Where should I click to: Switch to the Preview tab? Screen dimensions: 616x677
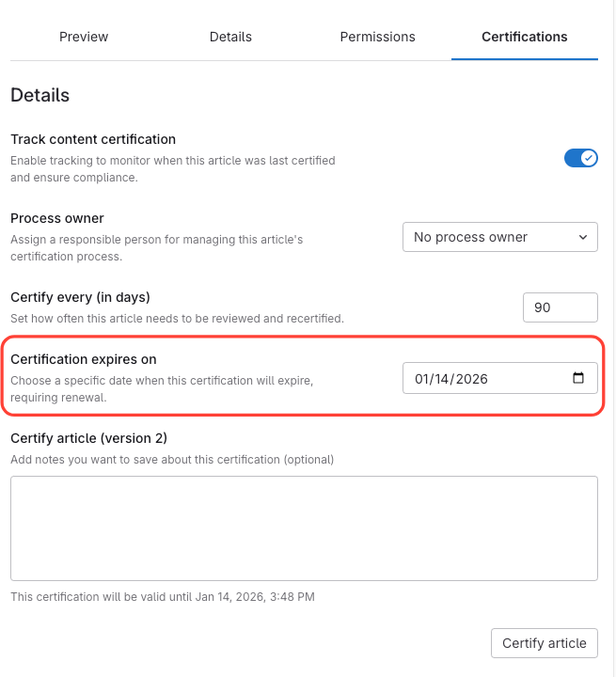pyautogui.click(x=84, y=38)
